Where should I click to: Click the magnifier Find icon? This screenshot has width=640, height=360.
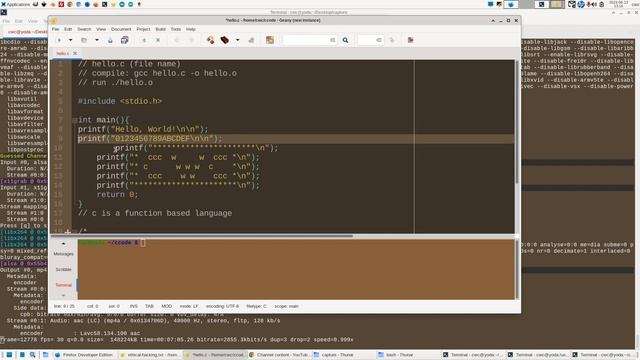345,40
